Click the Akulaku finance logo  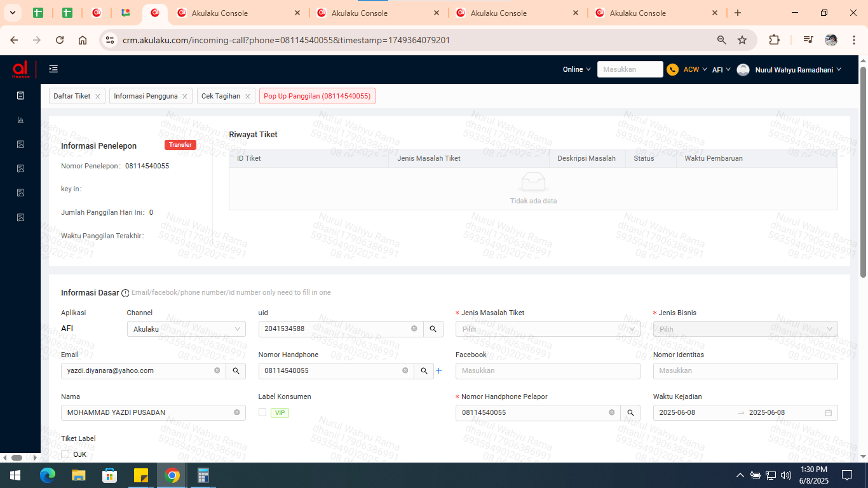20,69
